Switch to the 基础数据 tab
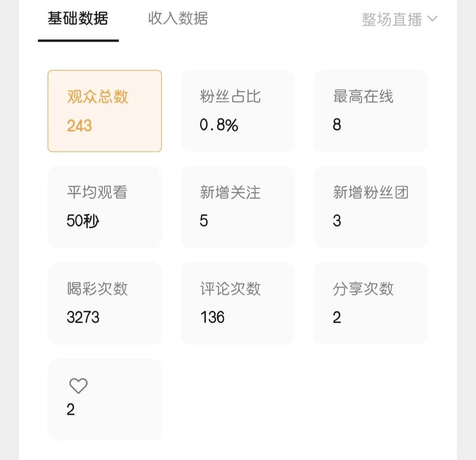 tap(78, 19)
